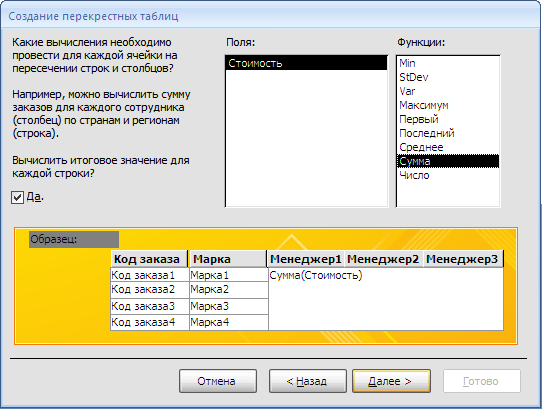
Task: Select "Первый" in the functions list
Action: point(448,119)
